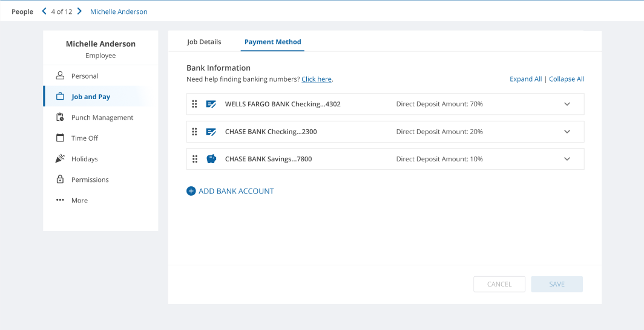Grab the drag handle for Chase Checking row
Image resolution: width=644 pixels, height=330 pixels.
[x=195, y=132]
